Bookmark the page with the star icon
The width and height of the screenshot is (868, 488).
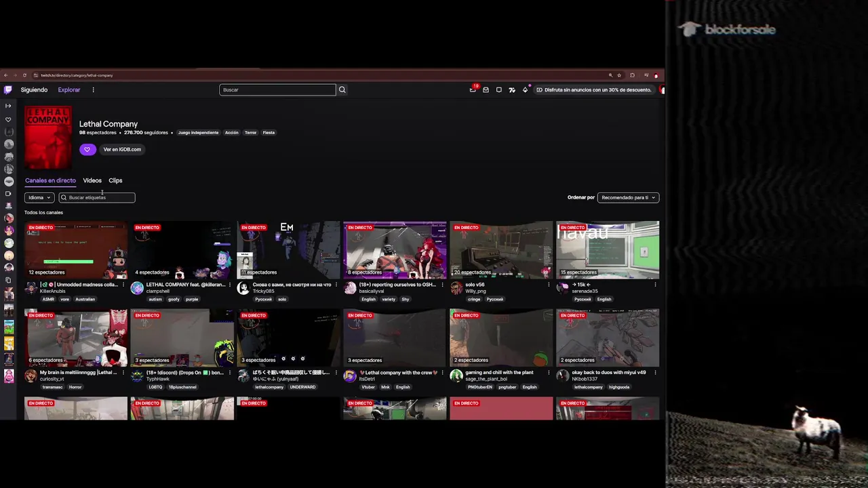[619, 75]
